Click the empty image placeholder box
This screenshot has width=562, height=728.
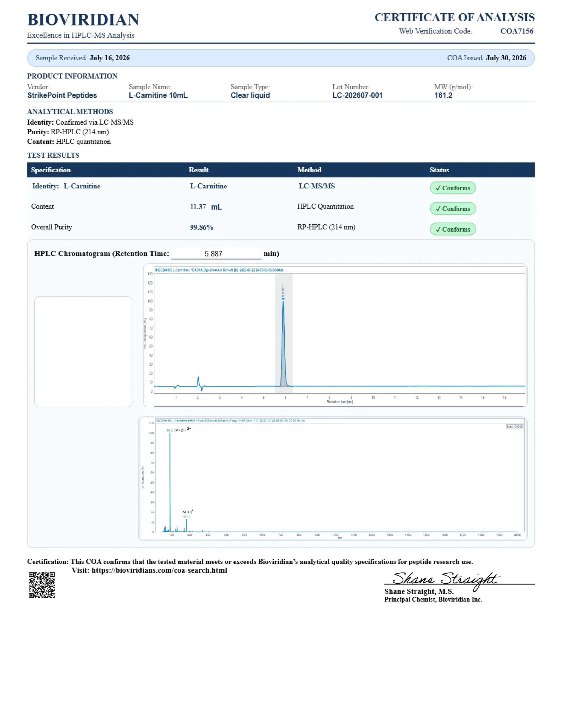coord(83,352)
